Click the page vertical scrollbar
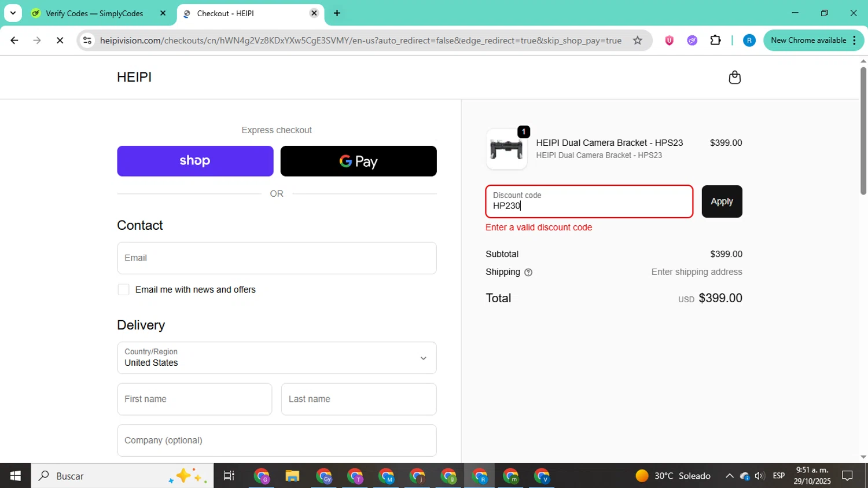Image resolution: width=868 pixels, height=488 pixels. [x=863, y=130]
